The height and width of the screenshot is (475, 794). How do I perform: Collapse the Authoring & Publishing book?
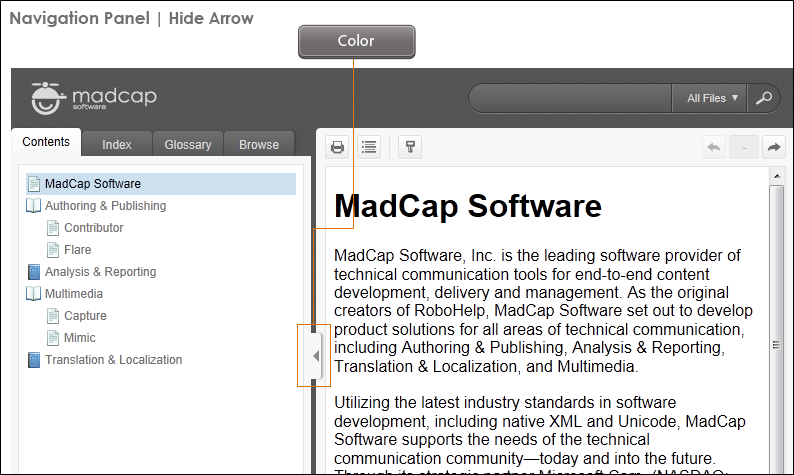coord(105,206)
